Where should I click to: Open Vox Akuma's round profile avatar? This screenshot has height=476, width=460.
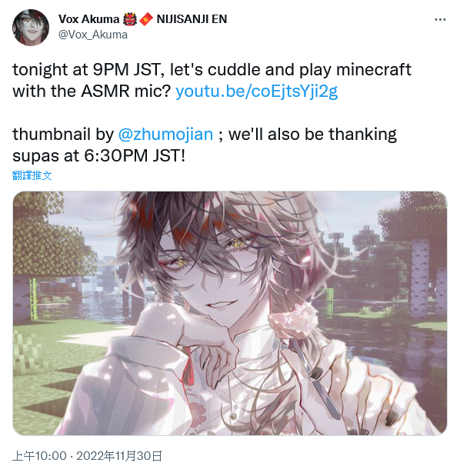pyautogui.click(x=31, y=28)
